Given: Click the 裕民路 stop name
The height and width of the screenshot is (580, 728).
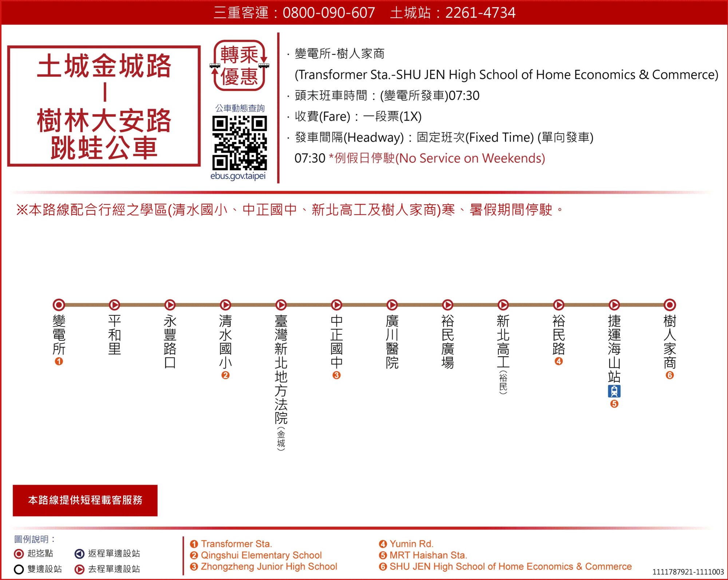Looking at the screenshot, I should 559,335.
